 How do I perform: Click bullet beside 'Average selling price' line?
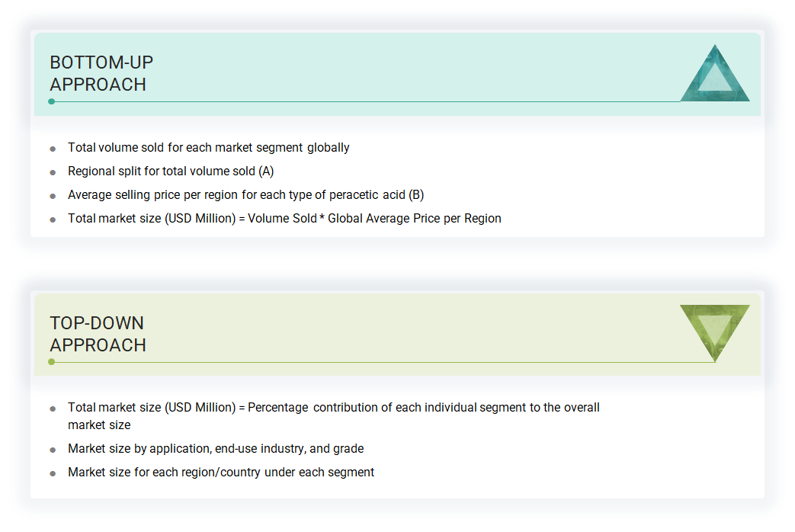tap(53, 196)
